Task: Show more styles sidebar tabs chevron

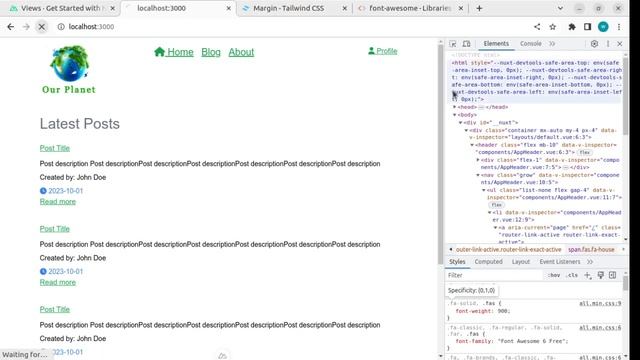Action: coord(590,262)
